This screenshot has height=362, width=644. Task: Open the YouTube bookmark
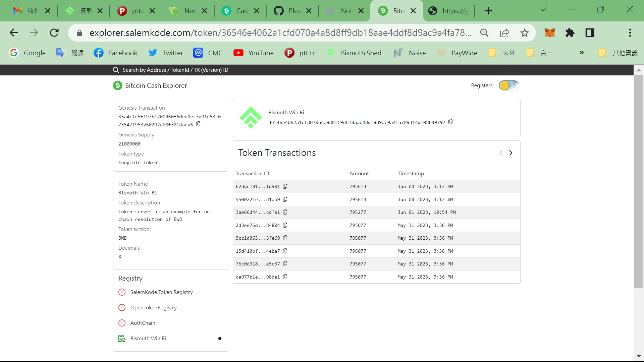(x=254, y=53)
